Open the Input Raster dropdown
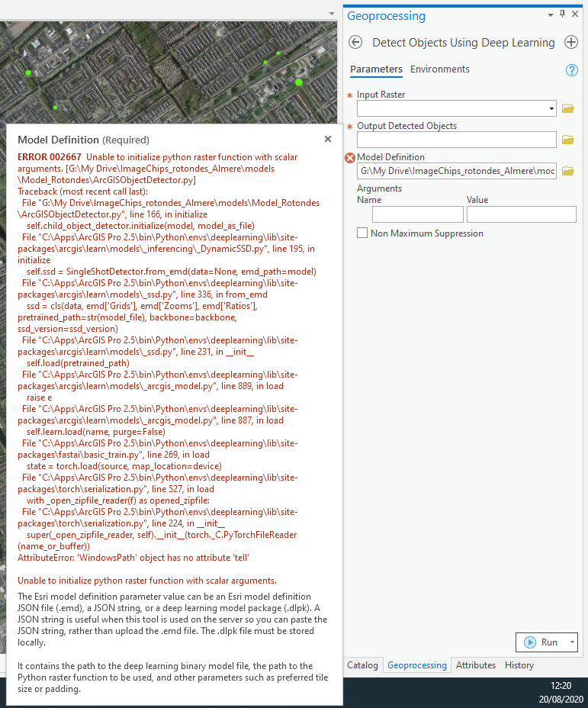 coord(551,108)
